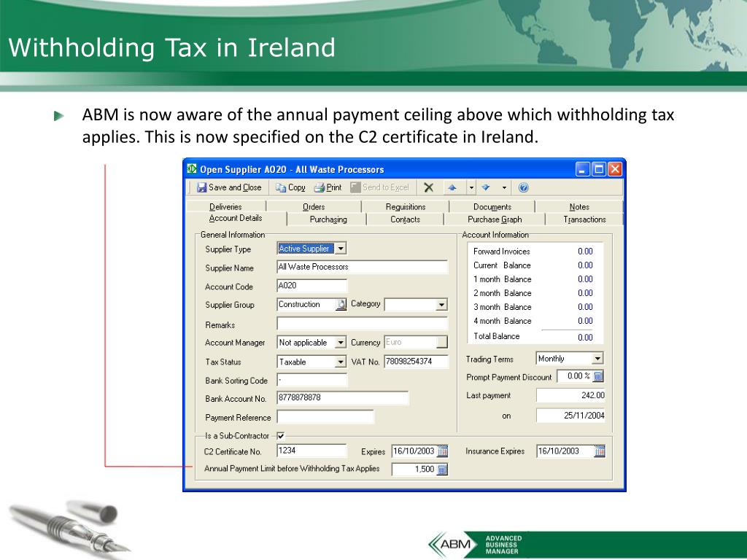Screen dimensions: 747x560
Task: Click the Currency lookup button
Action: (441, 342)
